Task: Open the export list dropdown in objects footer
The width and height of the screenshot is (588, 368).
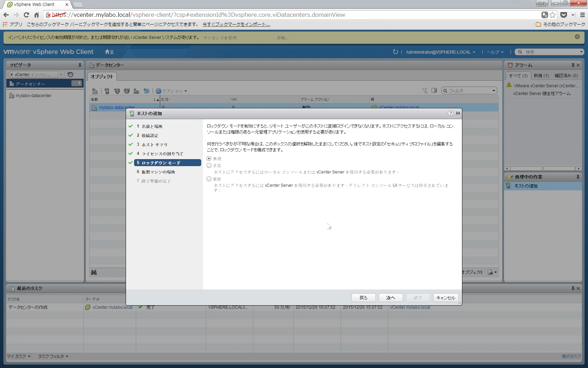Action: pos(492,272)
